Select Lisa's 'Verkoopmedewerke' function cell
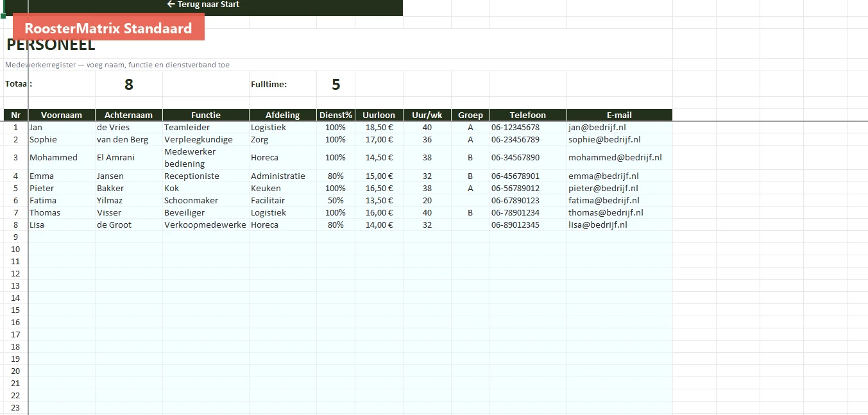 206,225
